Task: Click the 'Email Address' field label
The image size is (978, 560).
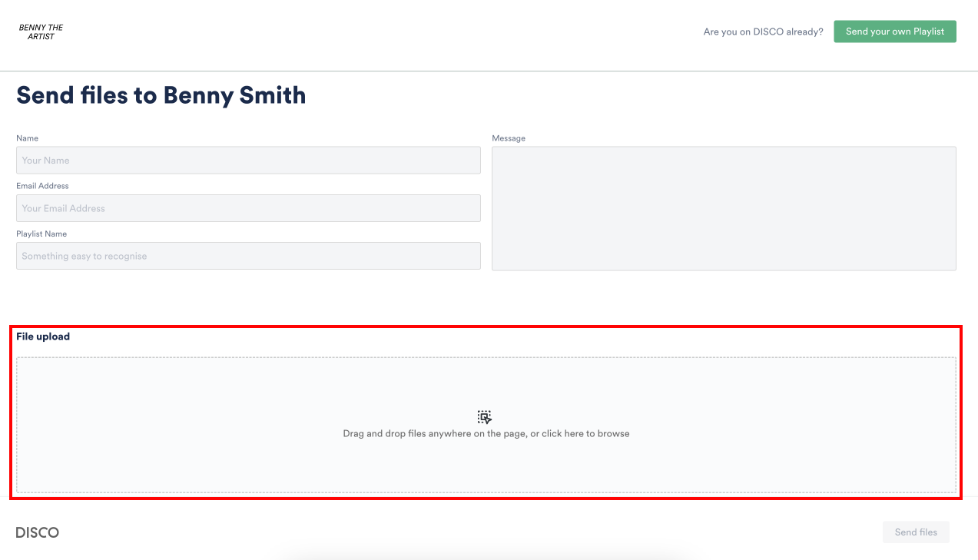Action: (x=42, y=186)
